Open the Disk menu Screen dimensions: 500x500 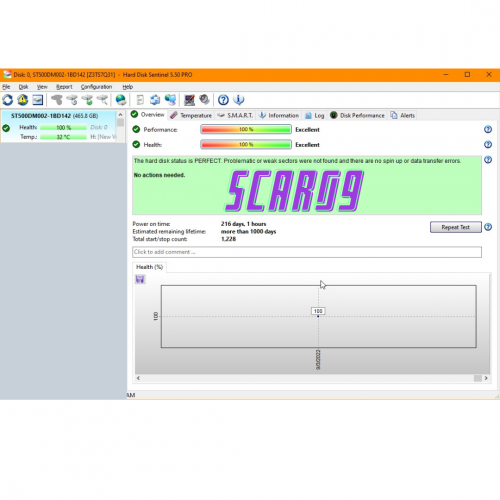23,87
